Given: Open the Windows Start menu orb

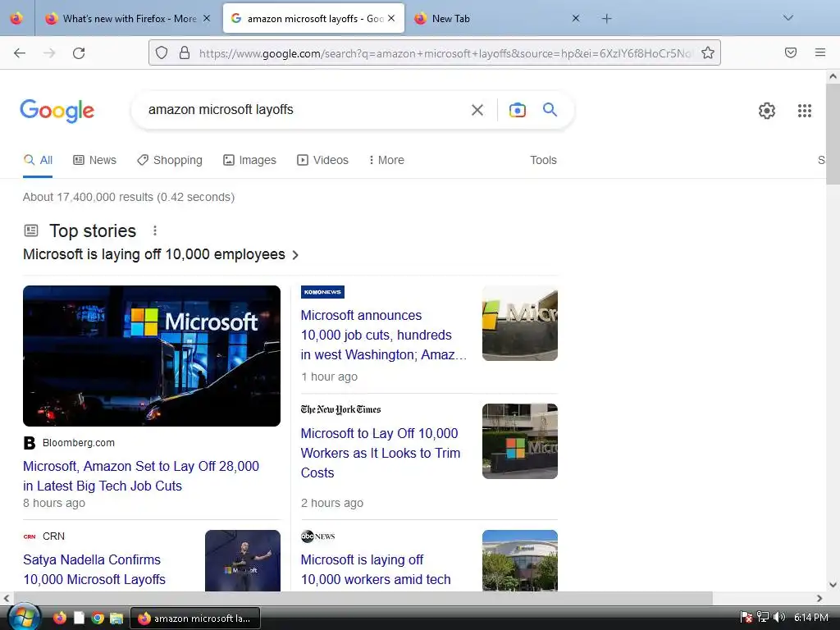Looking at the screenshot, I should pos(23,617).
